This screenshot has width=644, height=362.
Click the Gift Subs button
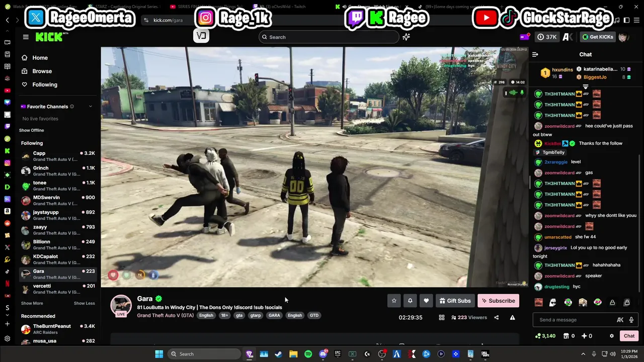(x=455, y=301)
